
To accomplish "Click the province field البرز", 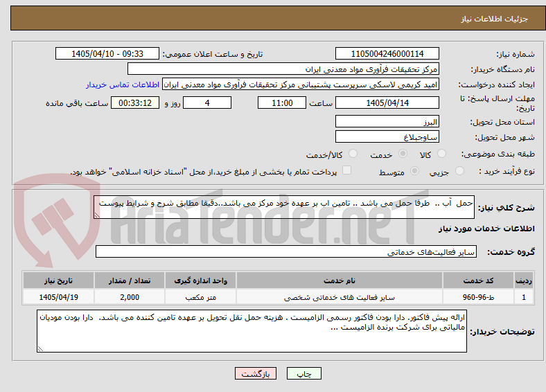I will click(x=387, y=121).
